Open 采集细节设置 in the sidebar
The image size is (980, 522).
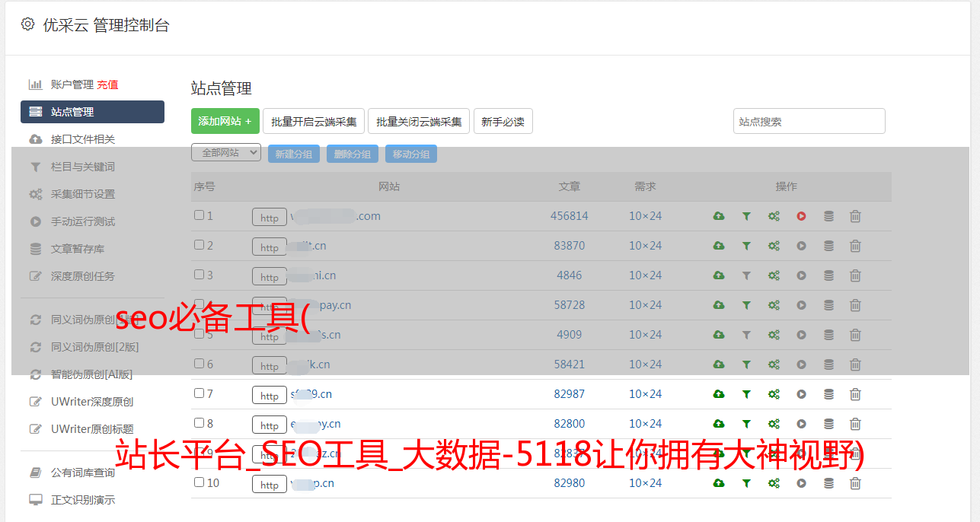click(83, 194)
